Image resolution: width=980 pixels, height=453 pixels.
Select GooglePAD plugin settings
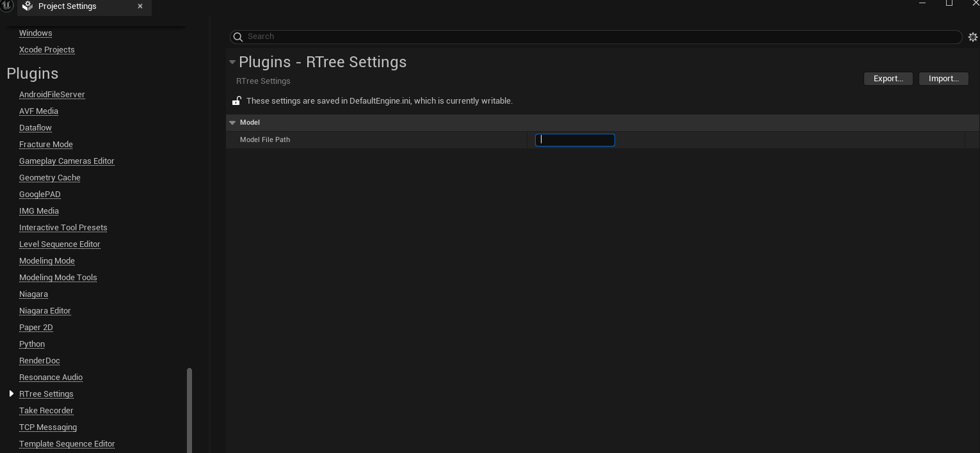click(40, 195)
